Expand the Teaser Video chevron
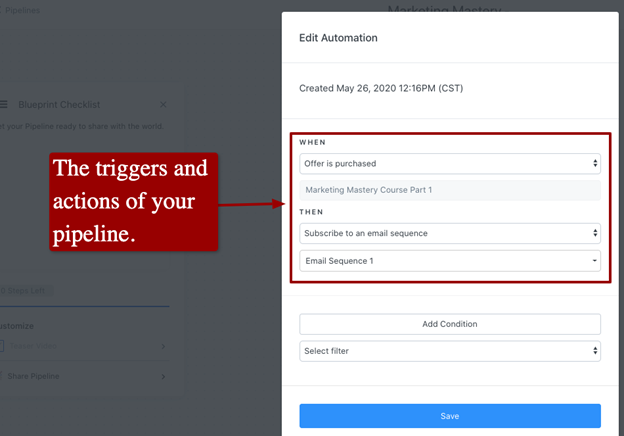The width and height of the screenshot is (624, 436). tap(163, 346)
